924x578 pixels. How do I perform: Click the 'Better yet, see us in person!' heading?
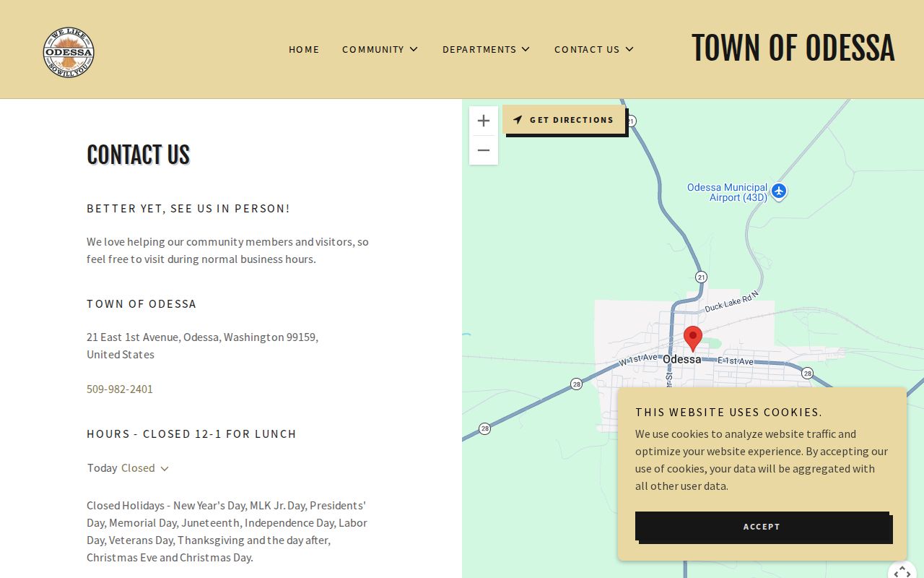188,208
